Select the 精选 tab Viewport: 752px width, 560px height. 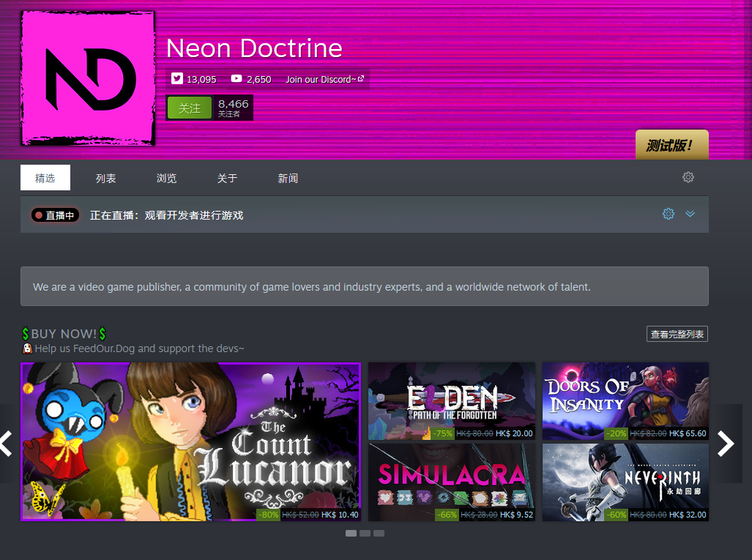pyautogui.click(x=45, y=178)
